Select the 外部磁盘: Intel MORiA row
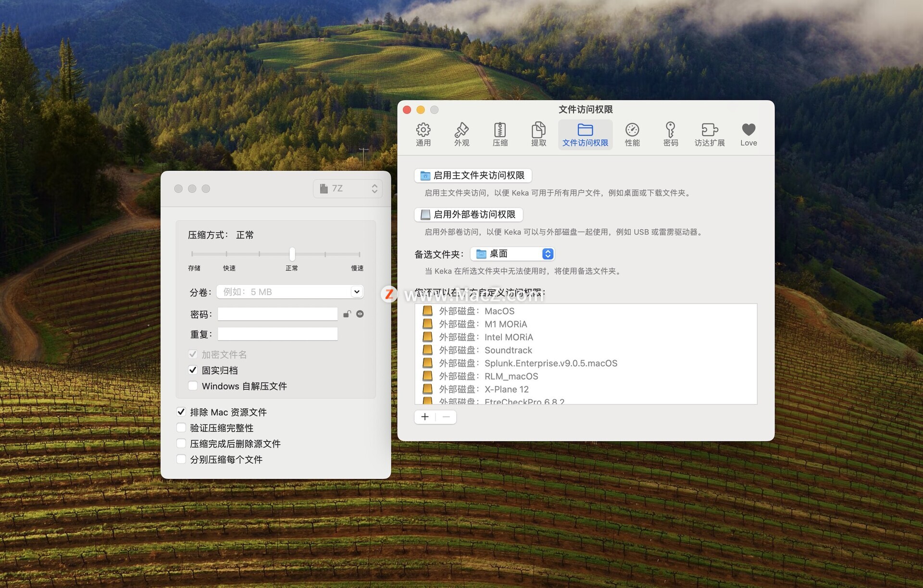Viewport: 923px width, 588px height. click(x=586, y=337)
